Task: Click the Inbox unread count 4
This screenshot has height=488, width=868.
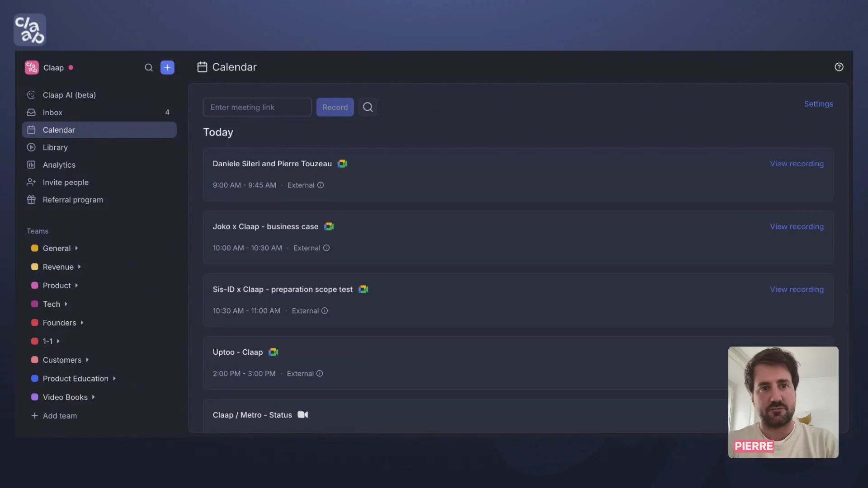Action: tap(167, 113)
